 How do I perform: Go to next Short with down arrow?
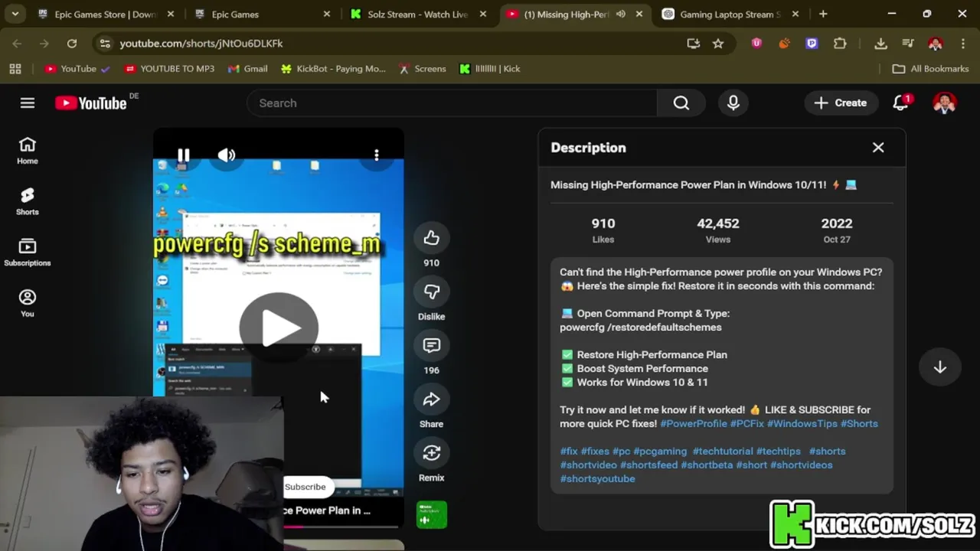(x=940, y=367)
